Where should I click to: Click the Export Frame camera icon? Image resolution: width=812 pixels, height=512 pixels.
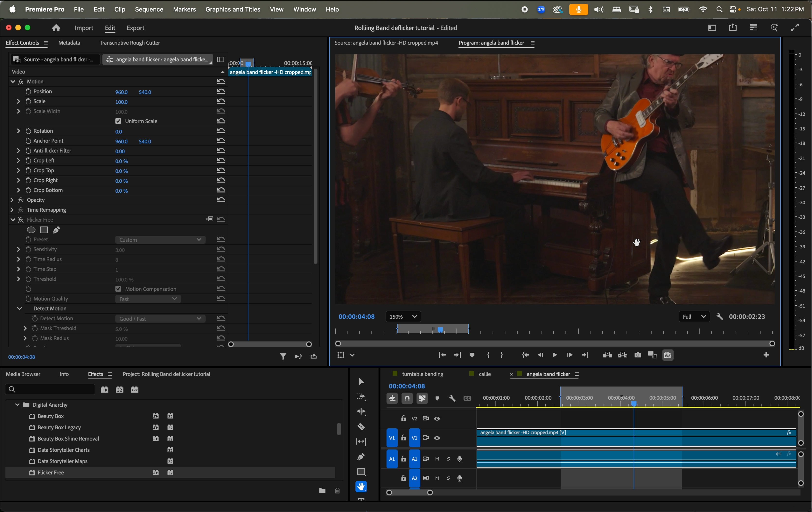pos(637,355)
